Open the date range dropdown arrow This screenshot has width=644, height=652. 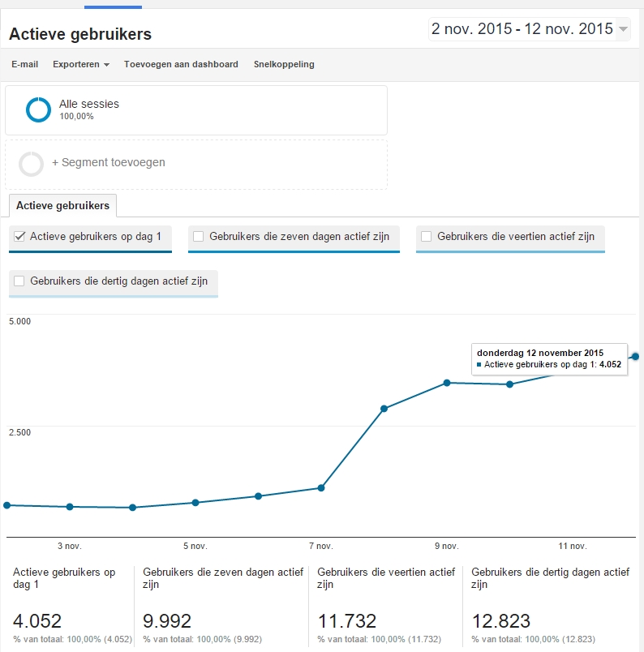pos(623,30)
